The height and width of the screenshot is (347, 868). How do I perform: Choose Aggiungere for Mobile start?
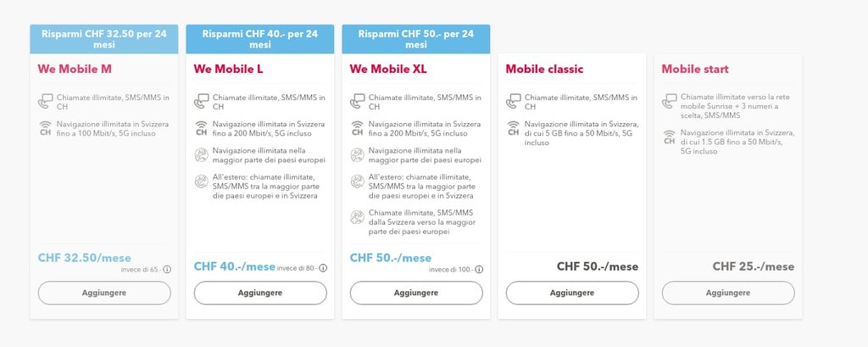tap(728, 293)
